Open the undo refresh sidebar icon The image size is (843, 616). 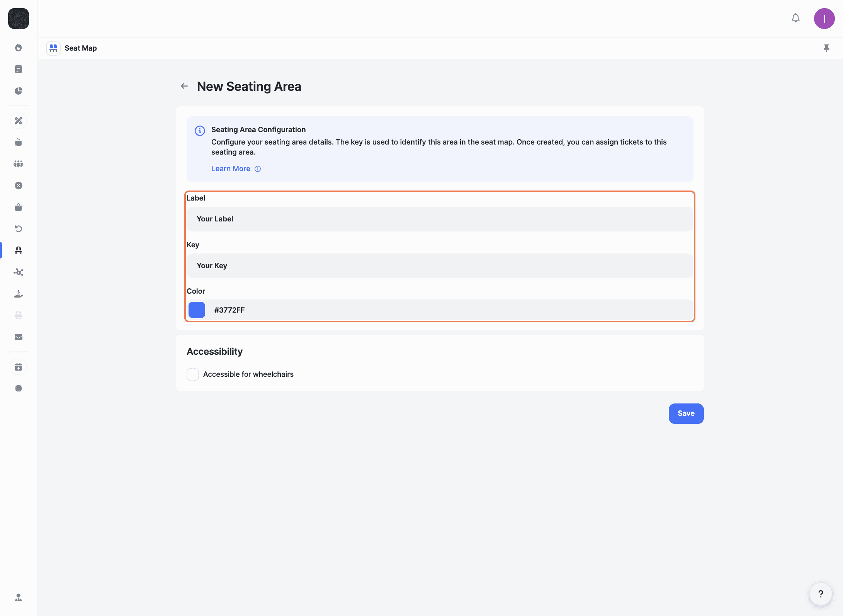point(19,229)
